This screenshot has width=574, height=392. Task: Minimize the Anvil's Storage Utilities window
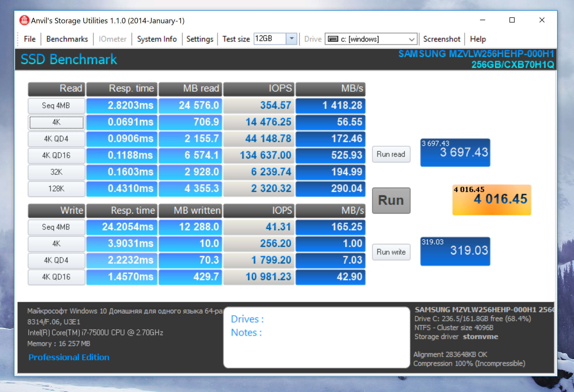(482, 20)
